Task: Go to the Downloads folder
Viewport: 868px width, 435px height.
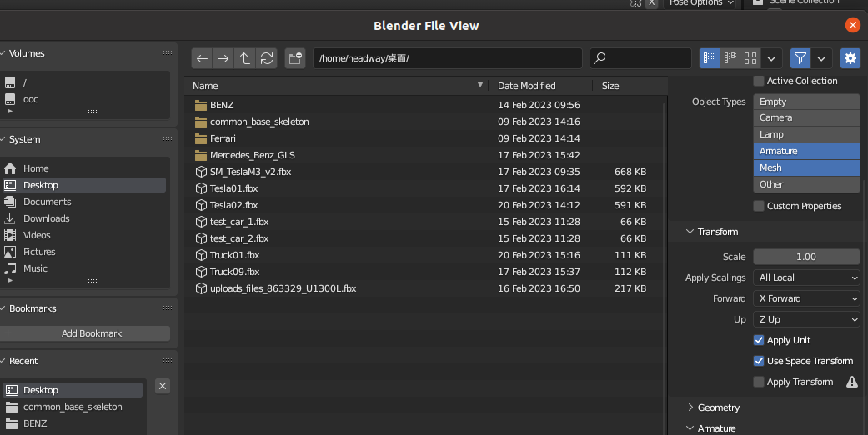Action: [x=84, y=218]
